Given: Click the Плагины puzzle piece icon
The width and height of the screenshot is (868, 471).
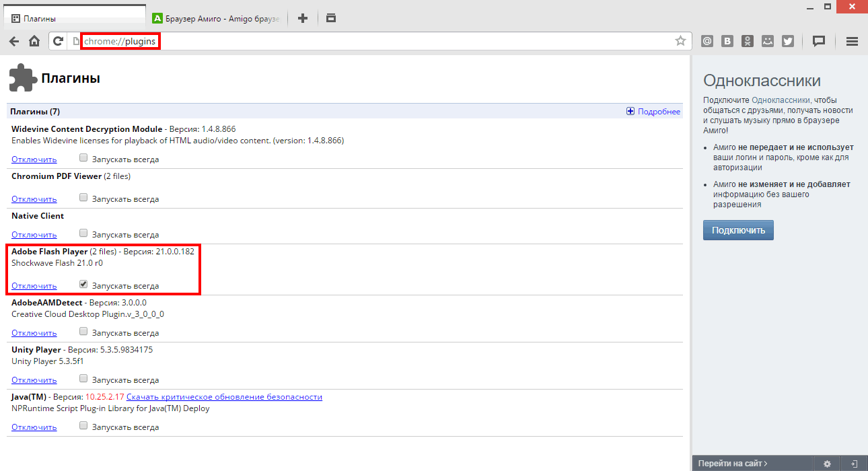Looking at the screenshot, I should point(23,78).
